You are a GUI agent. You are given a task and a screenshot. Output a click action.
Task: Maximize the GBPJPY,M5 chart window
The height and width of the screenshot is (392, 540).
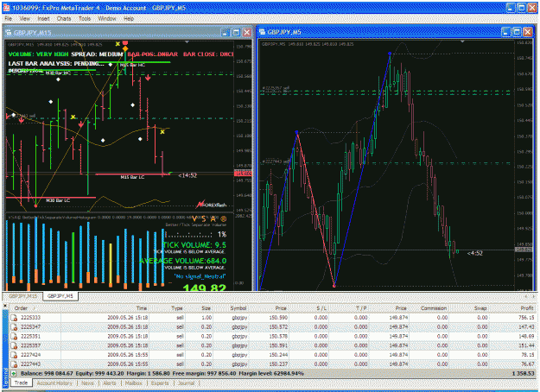[x=516, y=32]
